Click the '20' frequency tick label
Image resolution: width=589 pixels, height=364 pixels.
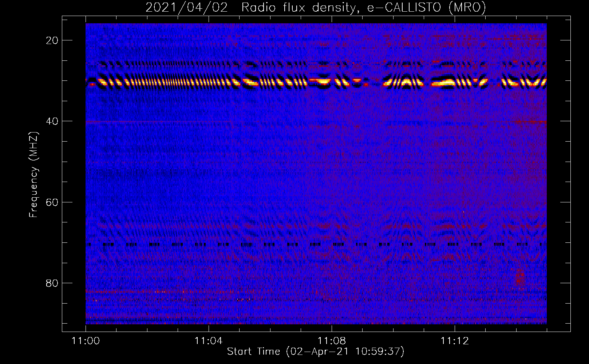coord(52,40)
